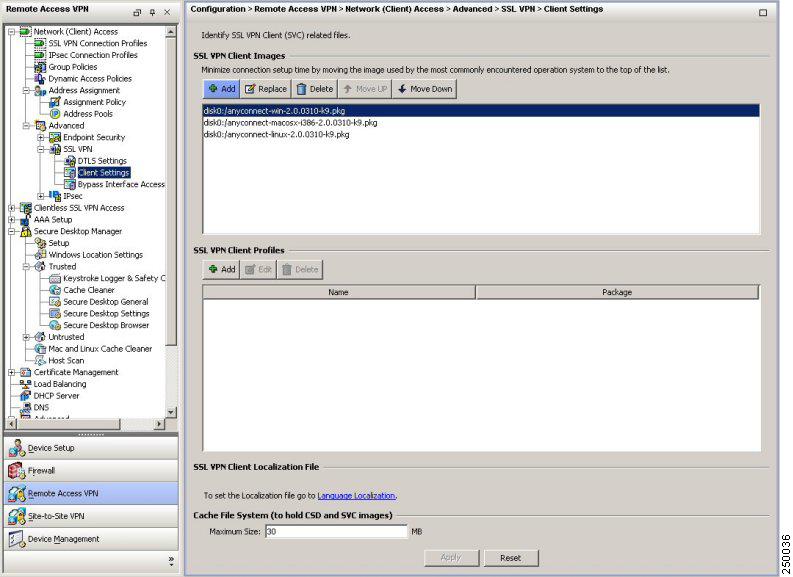Select the Trusted tree item

(x=62, y=267)
